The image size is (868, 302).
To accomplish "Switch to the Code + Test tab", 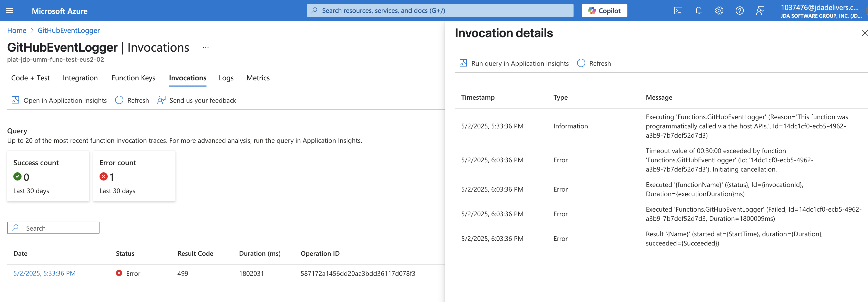I will (30, 78).
